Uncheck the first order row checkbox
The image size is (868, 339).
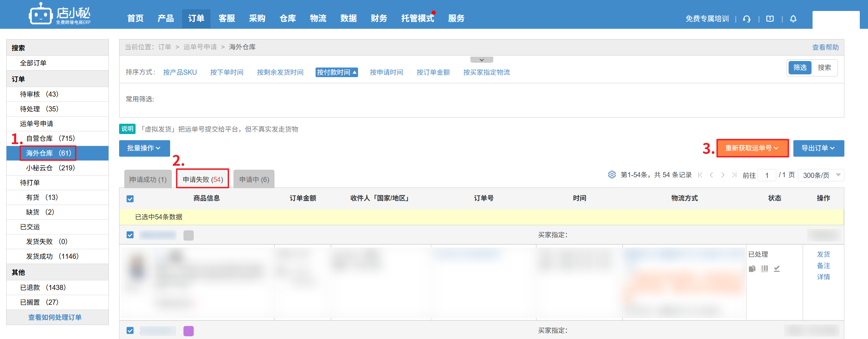[x=130, y=235]
